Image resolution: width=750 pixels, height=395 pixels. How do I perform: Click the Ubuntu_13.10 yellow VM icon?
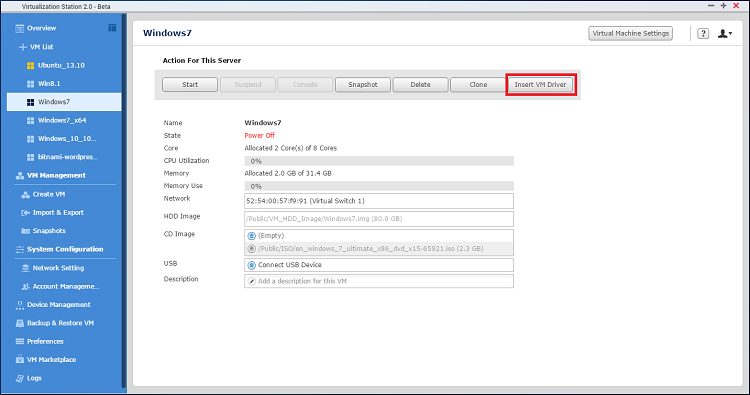click(x=31, y=66)
